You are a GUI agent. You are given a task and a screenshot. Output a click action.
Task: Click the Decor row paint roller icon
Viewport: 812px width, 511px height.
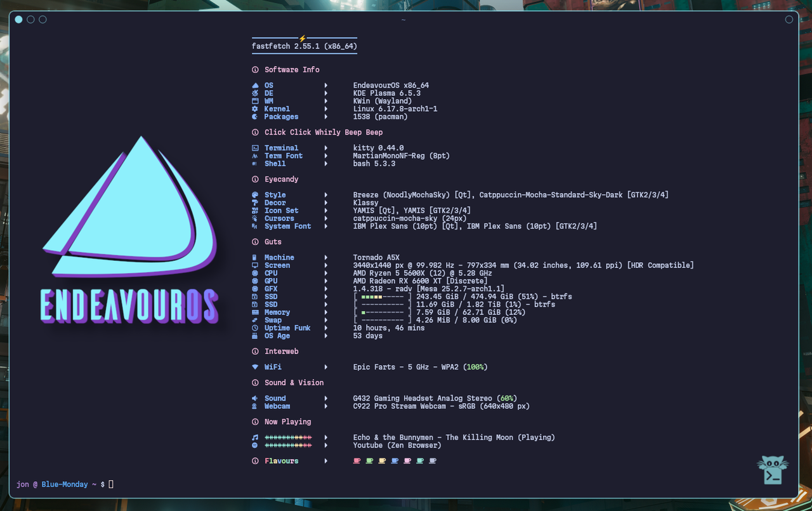tap(255, 203)
